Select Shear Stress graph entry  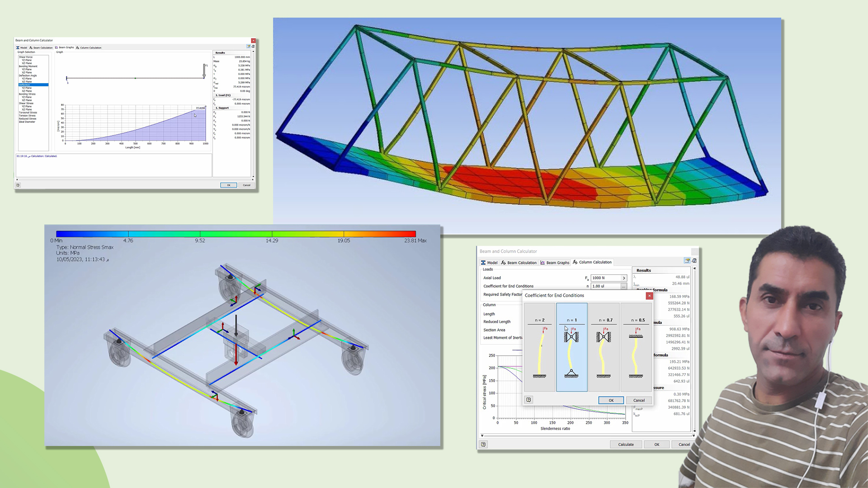point(26,103)
